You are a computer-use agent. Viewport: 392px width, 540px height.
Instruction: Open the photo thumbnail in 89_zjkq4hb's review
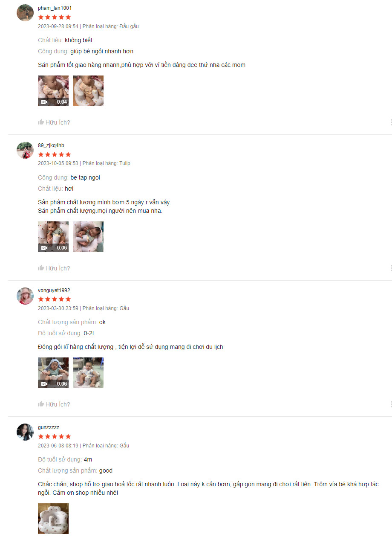[88, 237]
